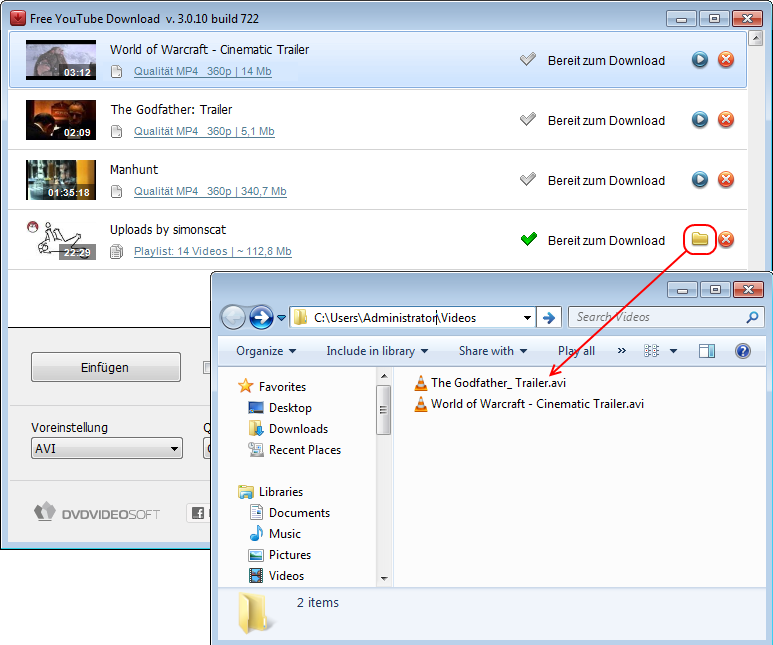Screen dimensions: 773x645
Task: Select World of Warcraft - Cinematic Trailer.avi
Action: point(529,404)
